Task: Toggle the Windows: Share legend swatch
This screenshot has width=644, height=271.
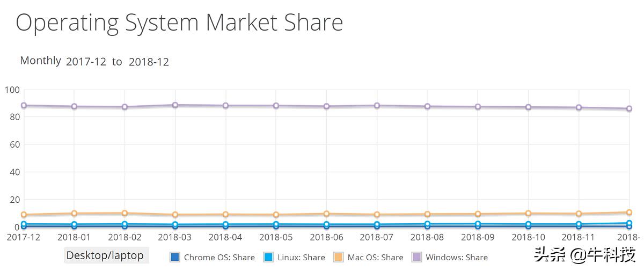Action: tap(416, 257)
